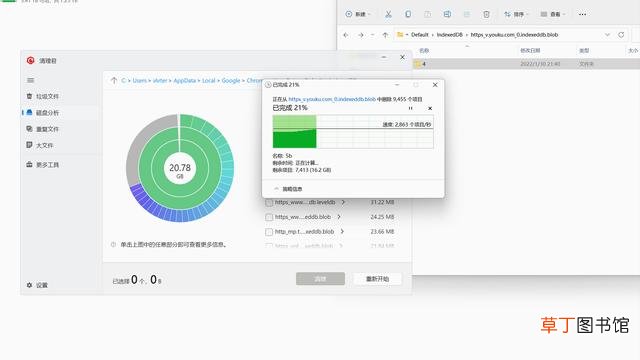
Task: Cancel the deletion with the small X
Action: coord(430,109)
